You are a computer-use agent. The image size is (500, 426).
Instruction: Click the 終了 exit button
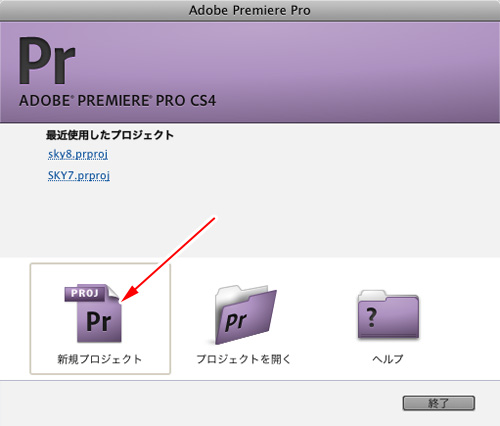[439, 403]
